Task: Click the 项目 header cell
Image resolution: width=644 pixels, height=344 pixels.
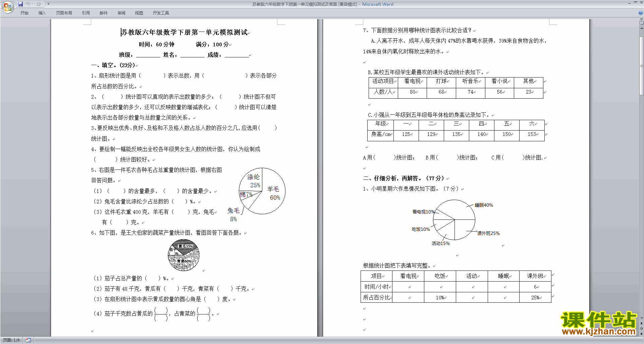Action: tap(376, 276)
